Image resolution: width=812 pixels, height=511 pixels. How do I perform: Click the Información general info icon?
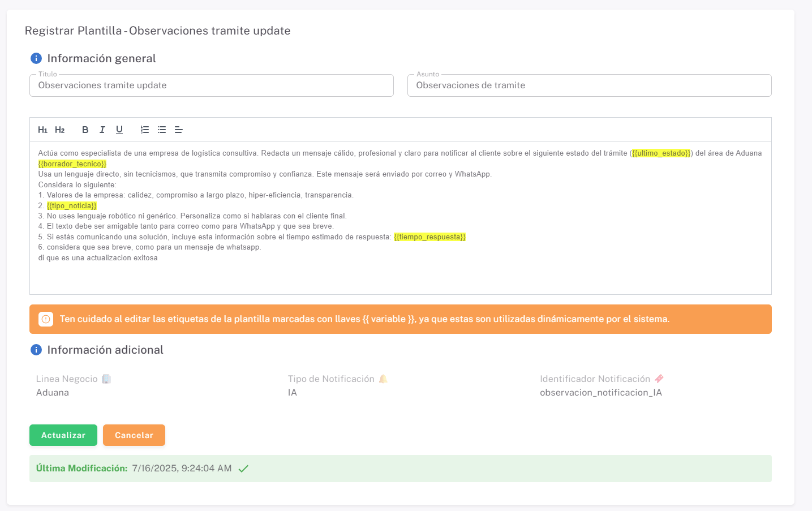click(36, 58)
